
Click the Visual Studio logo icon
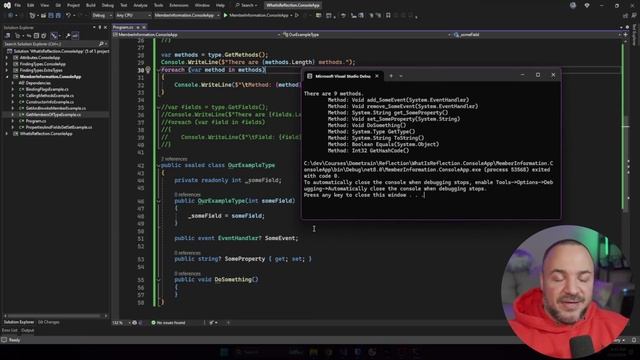7,5
